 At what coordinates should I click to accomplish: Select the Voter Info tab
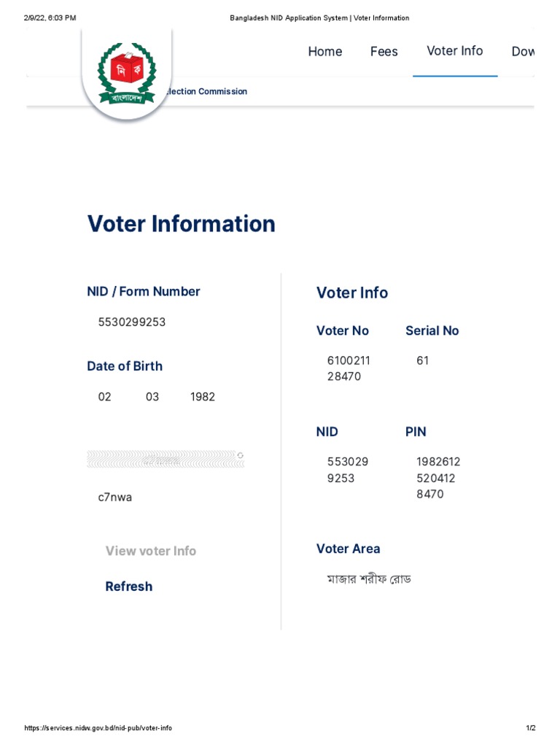455,51
